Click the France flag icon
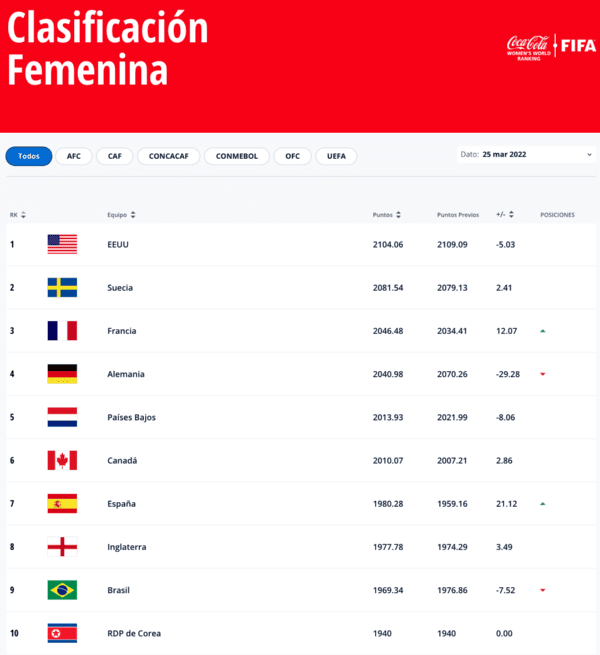The width and height of the screenshot is (600, 655). tap(62, 331)
